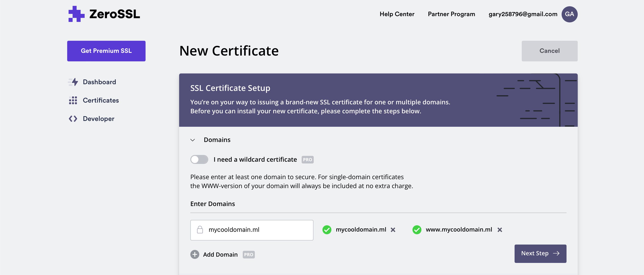Click the 'I need a wildcard certificate' label
The image size is (644, 275).
pos(255,159)
